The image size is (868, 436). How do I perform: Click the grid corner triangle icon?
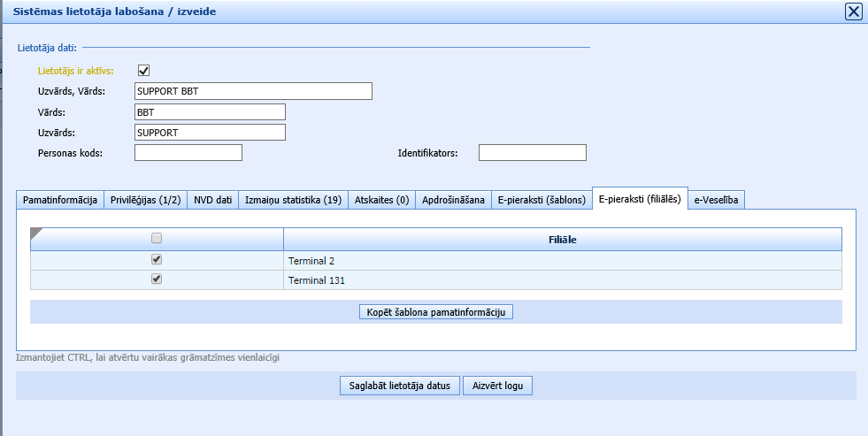point(36,233)
